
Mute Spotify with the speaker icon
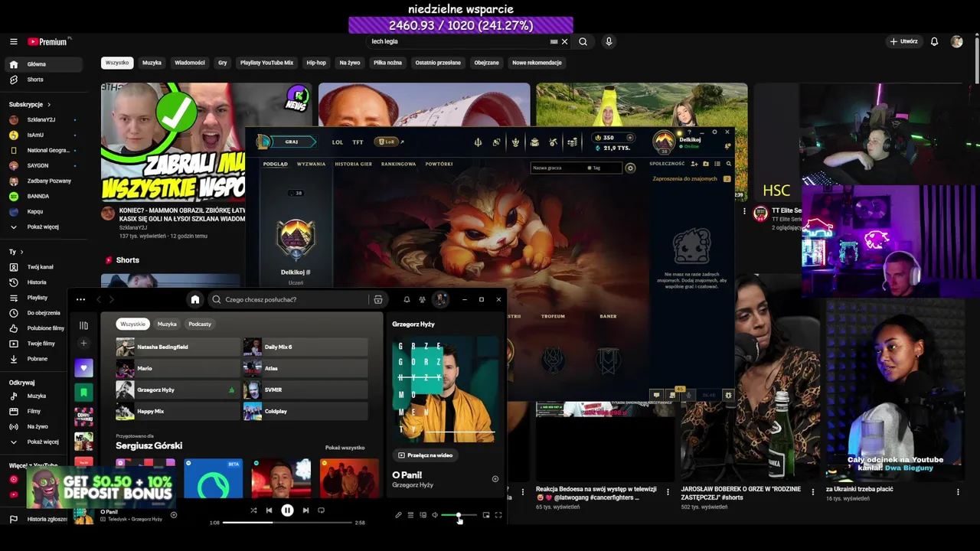[435, 515]
